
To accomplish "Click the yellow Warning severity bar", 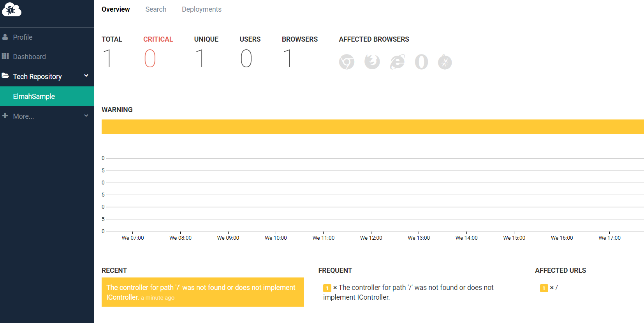I will 372,127.
